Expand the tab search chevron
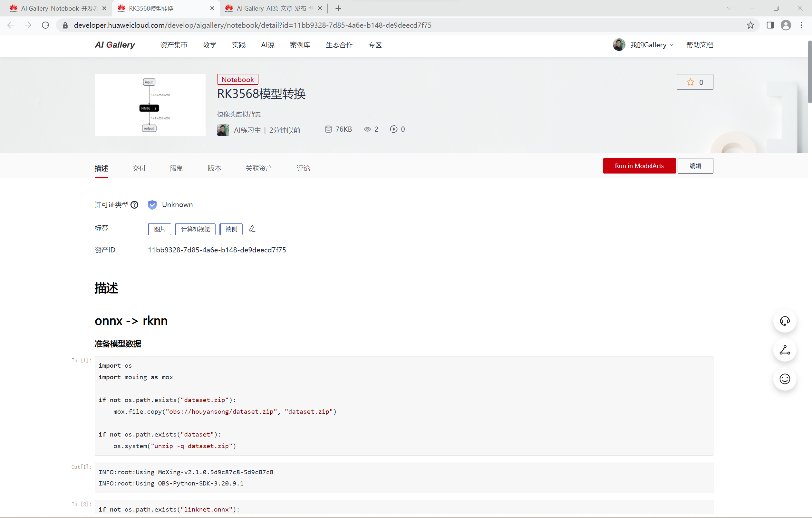 tap(729, 8)
